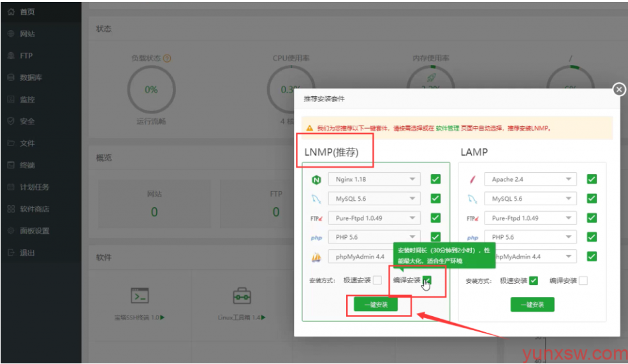
Task: Enable LNMP 极速安装 checkbox
Action: tap(377, 280)
